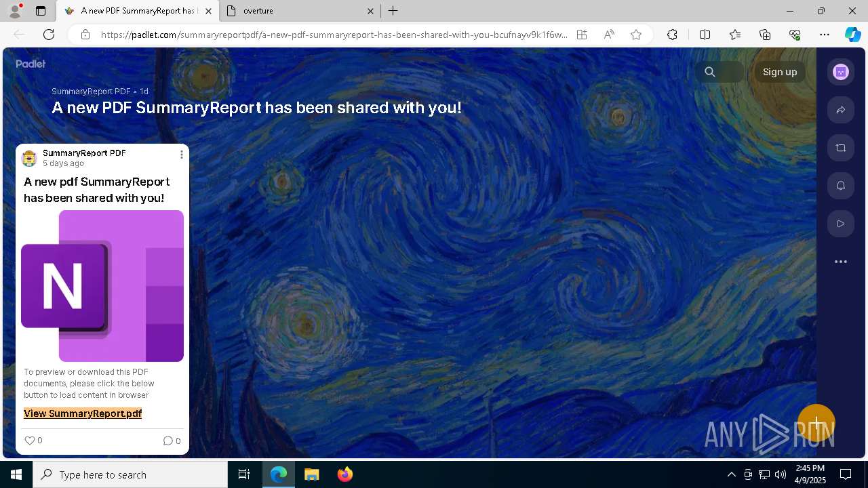Launch Firefox from taskbar
868x488 pixels.
click(345, 474)
